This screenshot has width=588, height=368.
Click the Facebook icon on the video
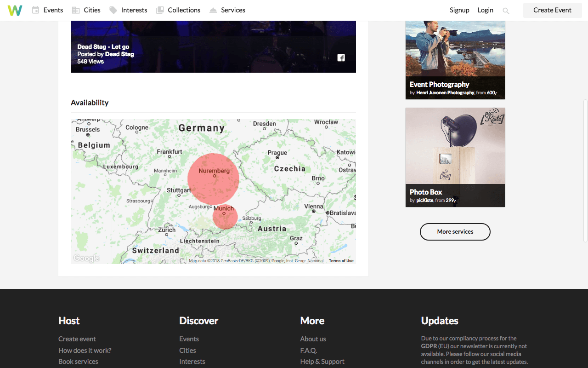coord(341,57)
